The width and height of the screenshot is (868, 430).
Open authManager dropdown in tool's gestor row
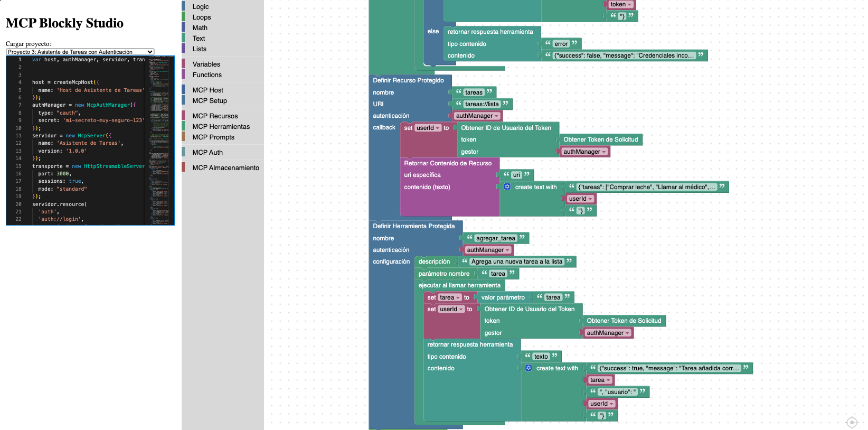point(608,333)
